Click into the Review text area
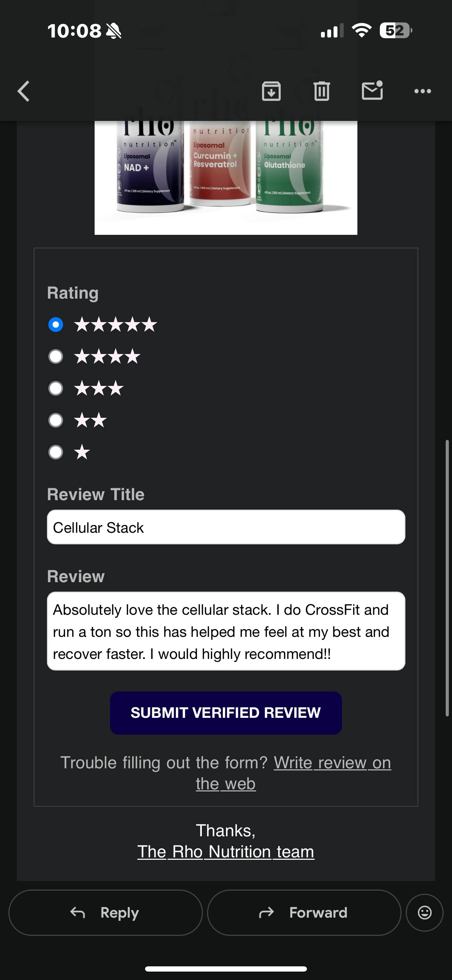 pyautogui.click(x=226, y=631)
